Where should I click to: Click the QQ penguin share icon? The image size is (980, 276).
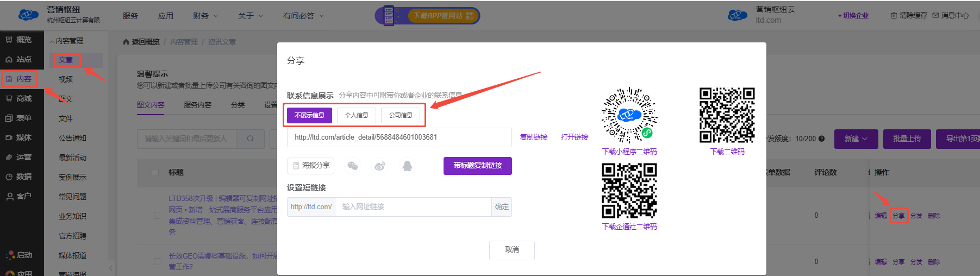point(407,166)
